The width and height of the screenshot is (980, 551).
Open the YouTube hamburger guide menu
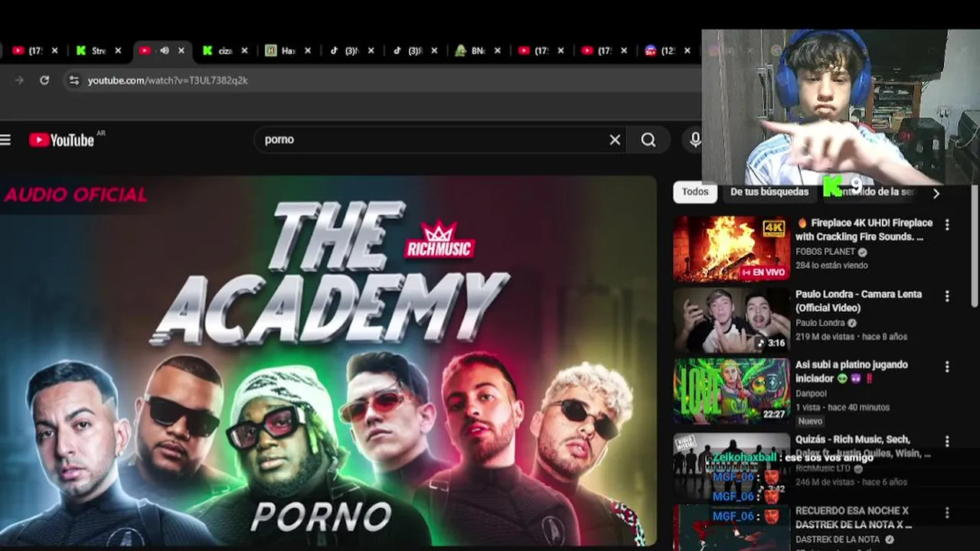pos(5,140)
